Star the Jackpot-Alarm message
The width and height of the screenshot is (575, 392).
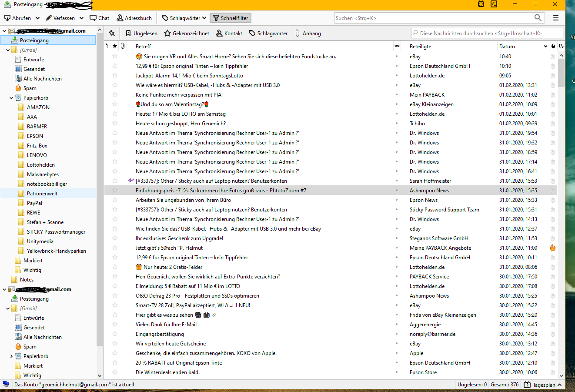point(115,76)
